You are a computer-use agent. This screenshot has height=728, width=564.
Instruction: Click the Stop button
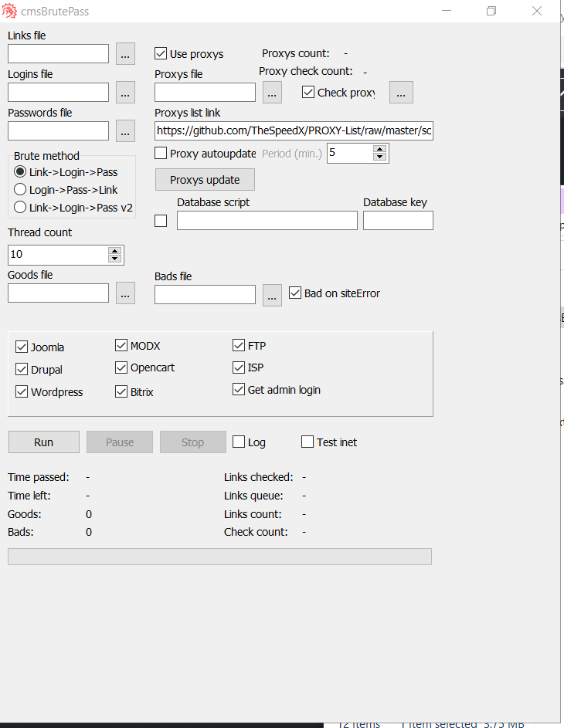(x=193, y=442)
